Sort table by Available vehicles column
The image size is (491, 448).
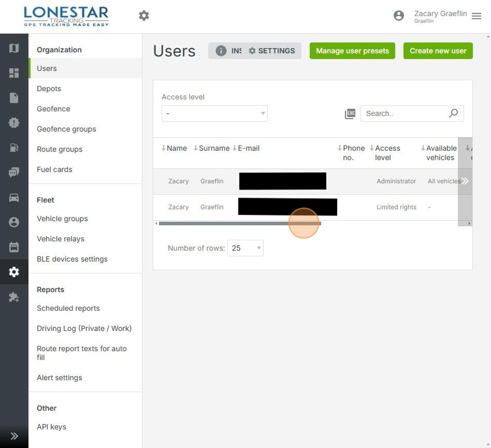(x=439, y=153)
